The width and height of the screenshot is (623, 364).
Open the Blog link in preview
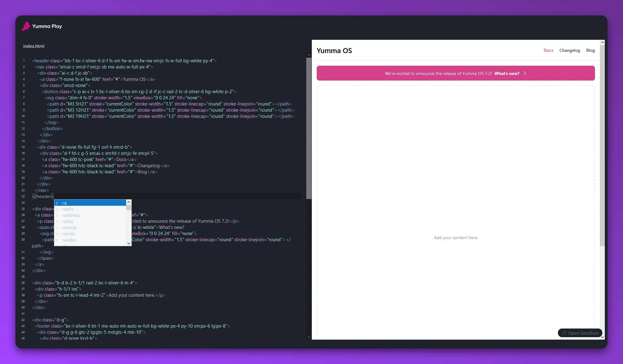pos(590,50)
